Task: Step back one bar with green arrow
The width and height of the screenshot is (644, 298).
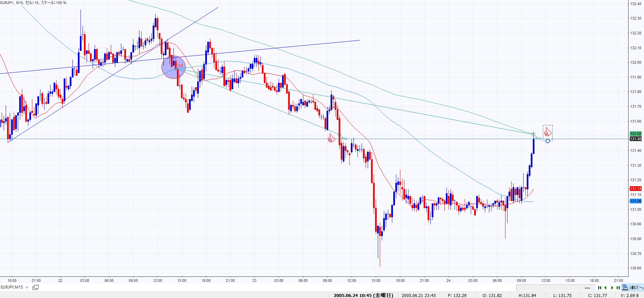Action: (x=606, y=288)
